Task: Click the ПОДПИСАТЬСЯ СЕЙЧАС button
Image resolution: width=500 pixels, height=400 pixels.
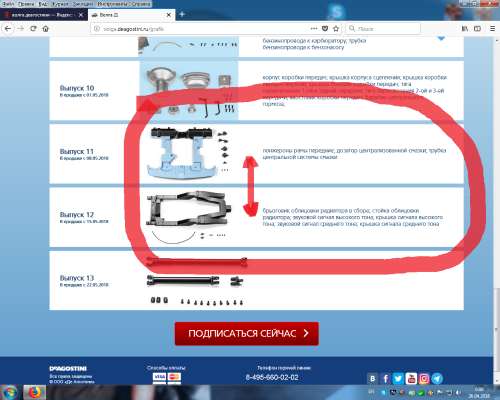Action: (x=247, y=333)
